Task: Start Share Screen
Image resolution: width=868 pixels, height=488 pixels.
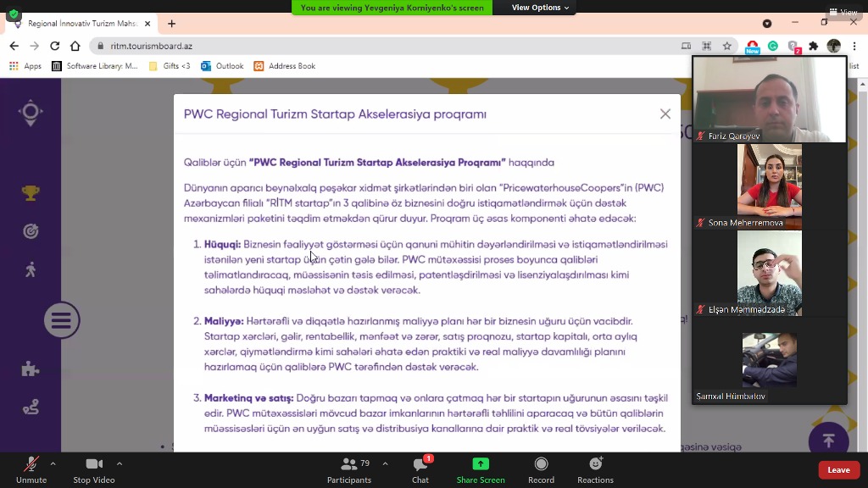Action: point(481,469)
